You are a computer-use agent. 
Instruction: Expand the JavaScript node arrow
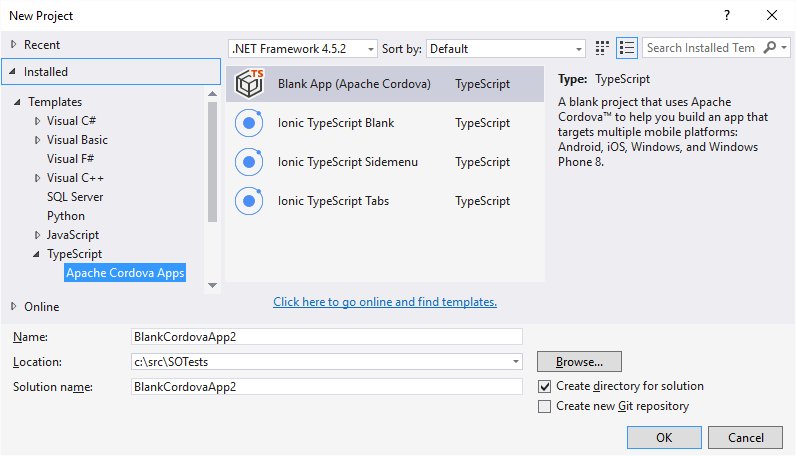[x=37, y=235]
